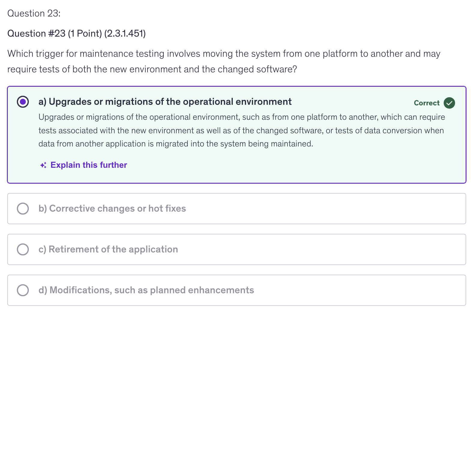Click the green Correct status label
The width and height of the screenshot is (471, 476).
pyautogui.click(x=427, y=103)
